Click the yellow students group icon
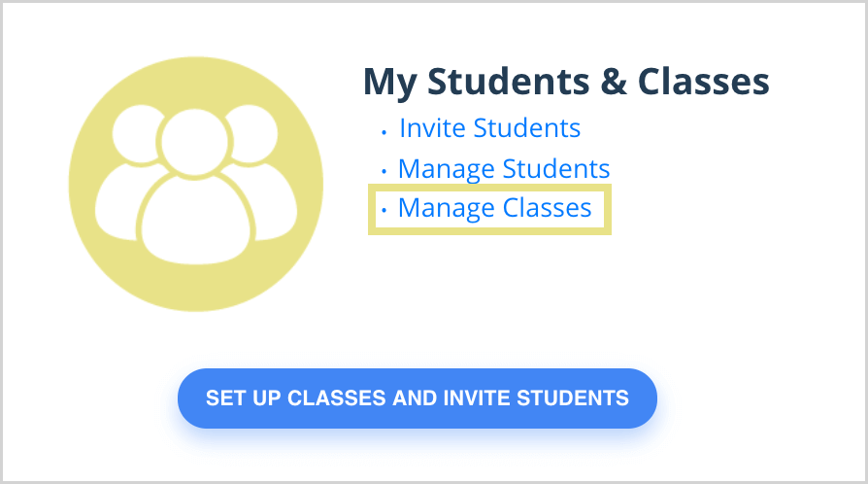 click(196, 184)
